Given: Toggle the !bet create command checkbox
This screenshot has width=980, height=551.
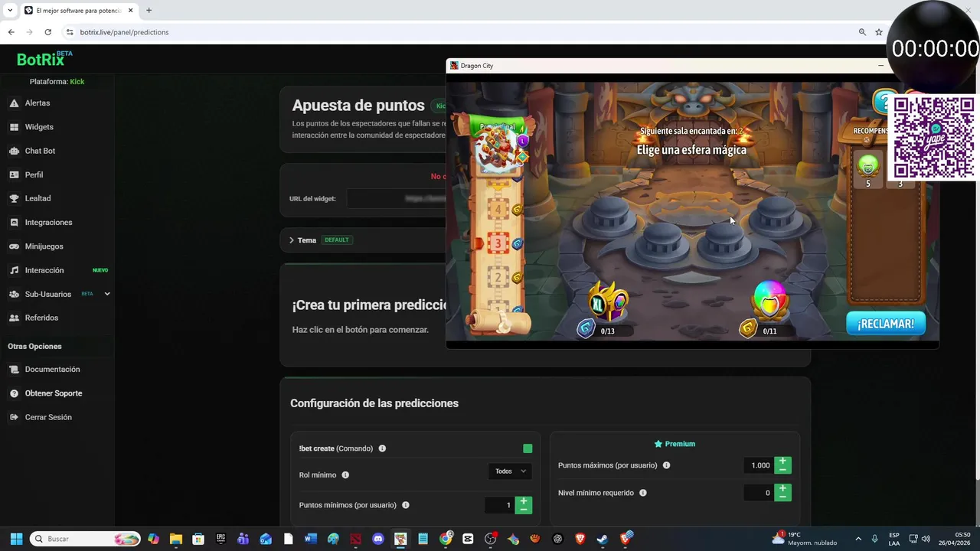Looking at the screenshot, I should coord(528,448).
